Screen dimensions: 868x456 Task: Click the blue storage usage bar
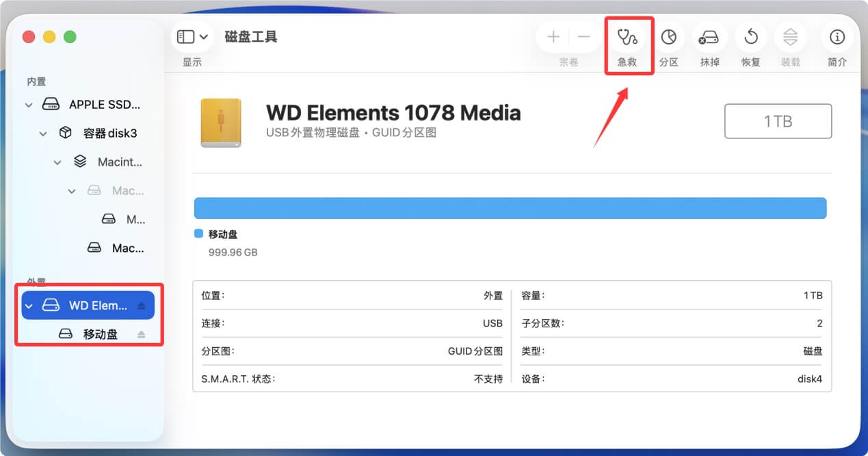[510, 208]
